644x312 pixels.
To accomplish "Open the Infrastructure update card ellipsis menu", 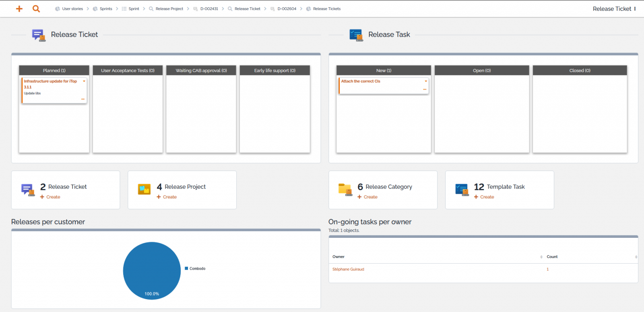I will [83, 99].
